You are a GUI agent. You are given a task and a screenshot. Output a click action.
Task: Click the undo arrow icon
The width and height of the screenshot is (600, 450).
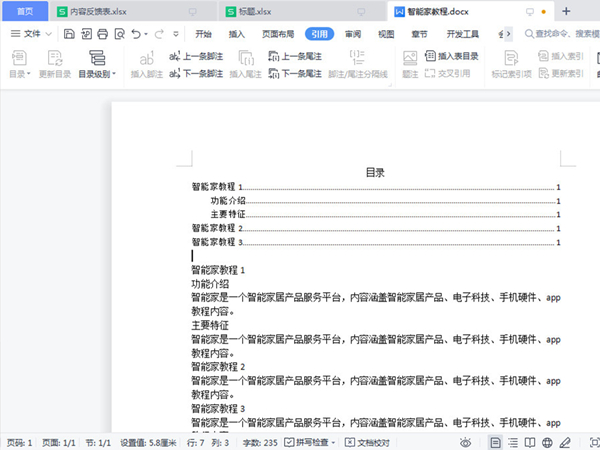136,33
